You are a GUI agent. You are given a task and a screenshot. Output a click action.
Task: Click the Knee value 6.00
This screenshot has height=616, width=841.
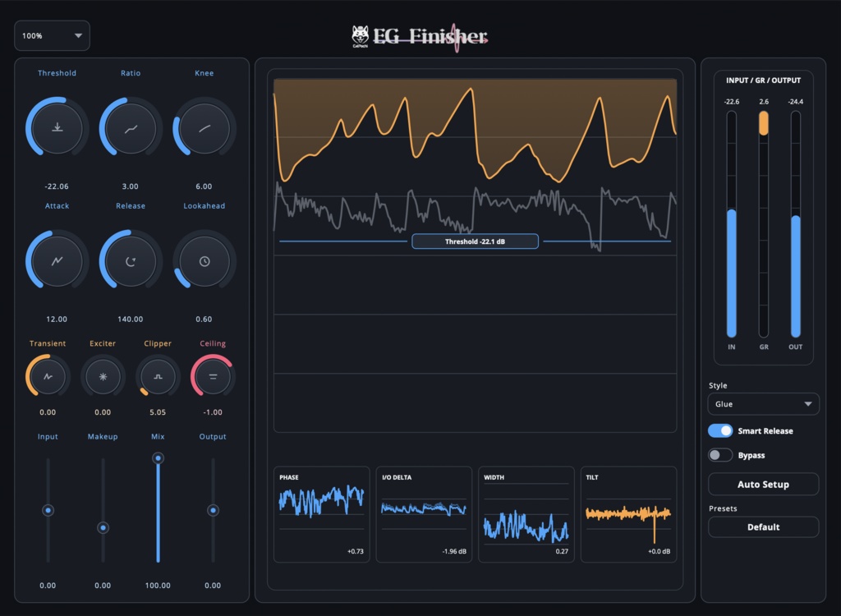[x=204, y=186]
